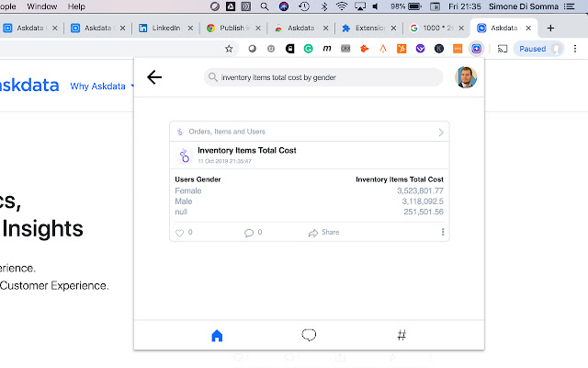The image size is (588, 368).
Task: Click the value 3,523,801.77
Action: tap(420, 190)
